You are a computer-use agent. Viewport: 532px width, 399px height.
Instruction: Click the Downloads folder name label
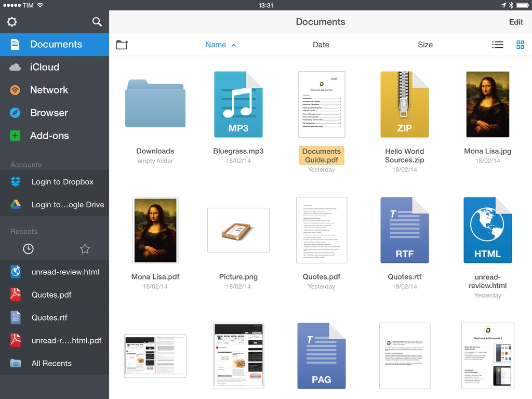(155, 151)
